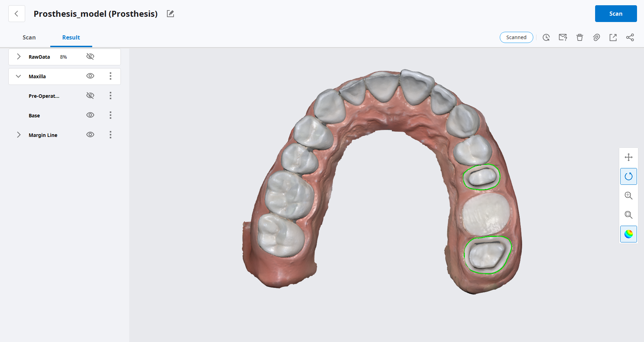The width and height of the screenshot is (644, 342).
Task: Toggle the texture color display icon
Action: tap(628, 234)
